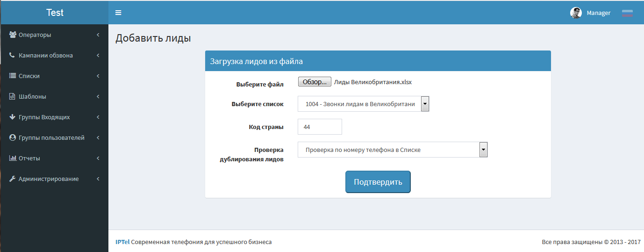Viewport: 644px width, 252px height.
Task: Open the Кампании обзвона menu item
Action: (54, 55)
